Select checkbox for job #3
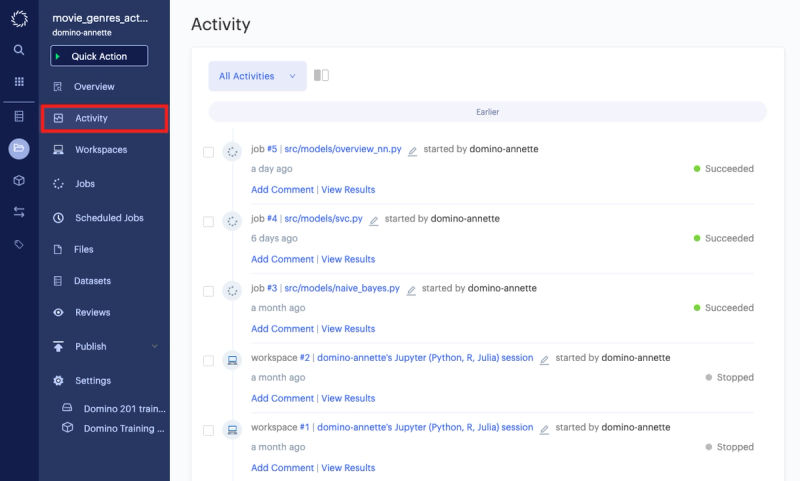This screenshot has height=481, width=800. (208, 291)
